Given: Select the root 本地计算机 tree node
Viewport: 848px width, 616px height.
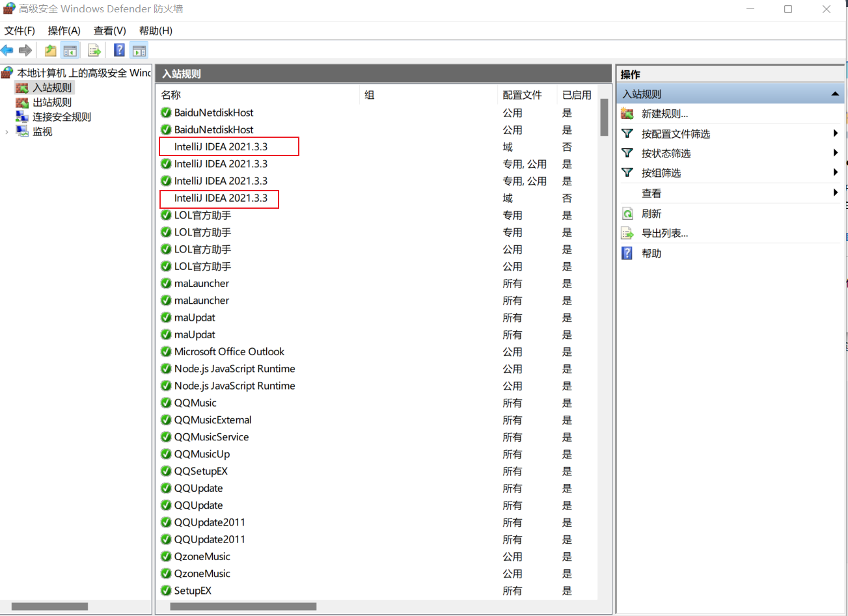Looking at the screenshot, I should coord(83,73).
